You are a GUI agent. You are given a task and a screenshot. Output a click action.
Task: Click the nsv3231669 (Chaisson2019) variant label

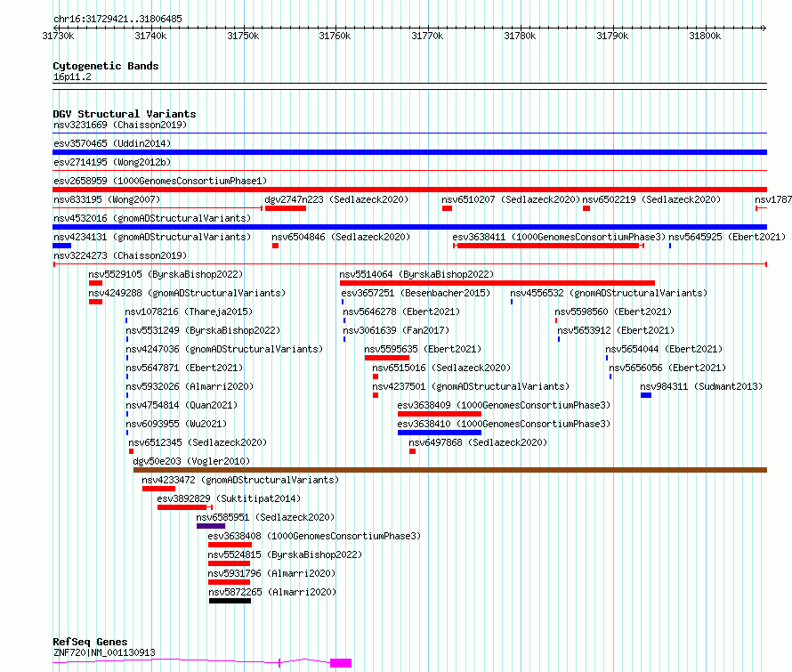click(120, 125)
